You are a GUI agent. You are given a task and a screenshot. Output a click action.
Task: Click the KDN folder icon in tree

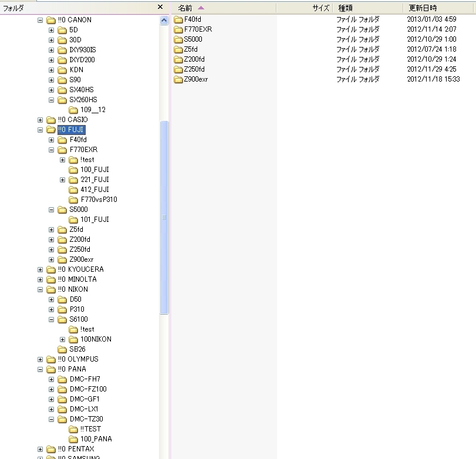pyautogui.click(x=62, y=70)
